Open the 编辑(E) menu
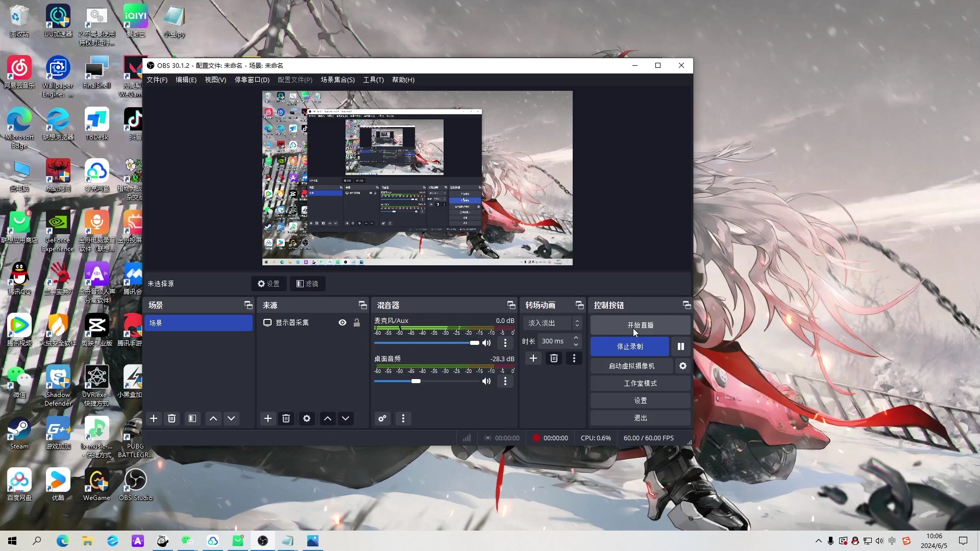 (x=186, y=80)
